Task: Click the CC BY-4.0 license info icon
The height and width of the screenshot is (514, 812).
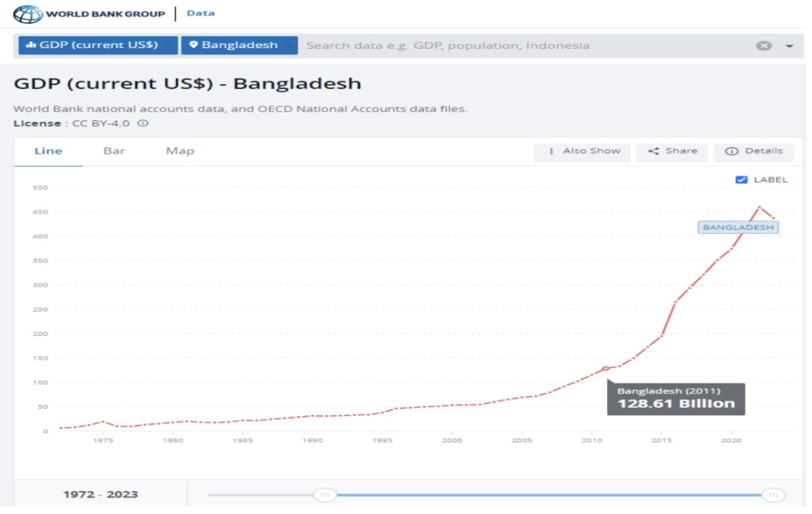Action: coord(143,124)
